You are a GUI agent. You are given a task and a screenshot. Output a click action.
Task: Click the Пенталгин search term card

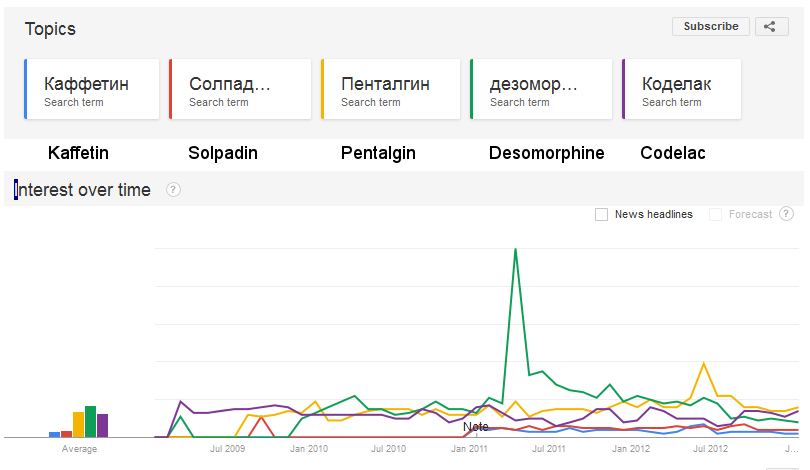(x=390, y=90)
